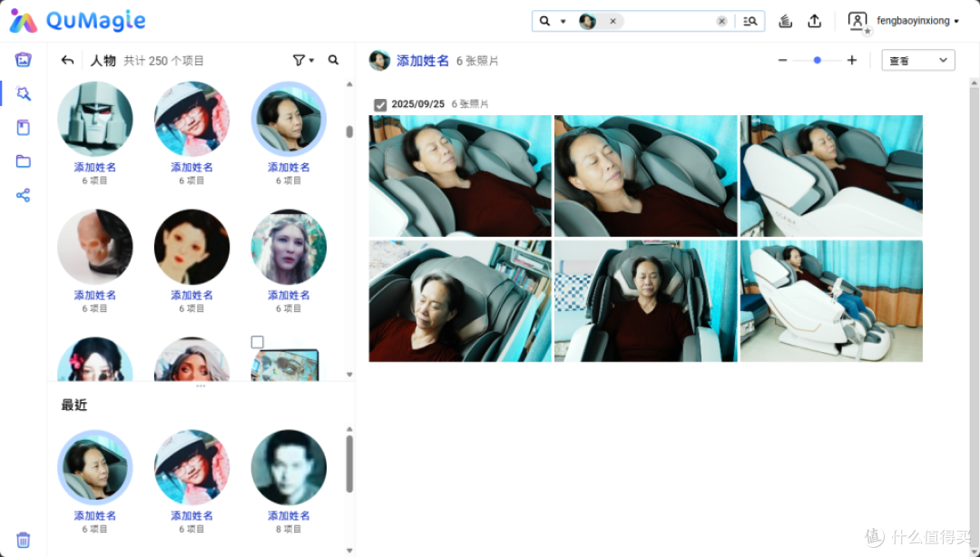Viewport: 980px width, 557px height.
Task: Click the person avatar in the right header
Action: tap(379, 61)
